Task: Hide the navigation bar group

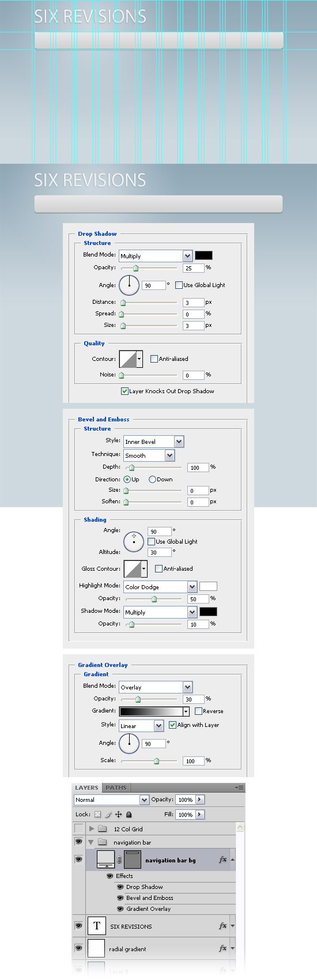Action: 79,842
